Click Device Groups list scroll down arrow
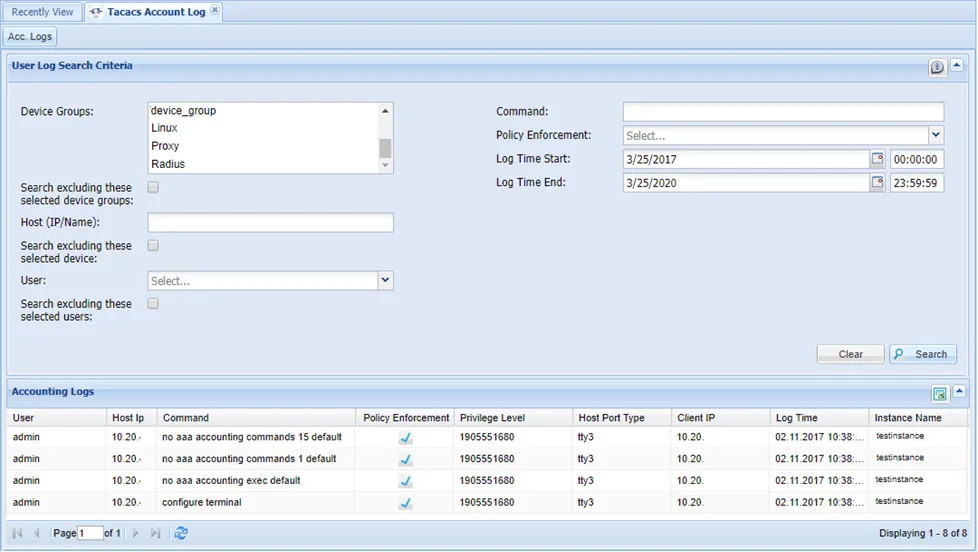Image resolution: width=978 pixels, height=552 pixels. point(385,165)
